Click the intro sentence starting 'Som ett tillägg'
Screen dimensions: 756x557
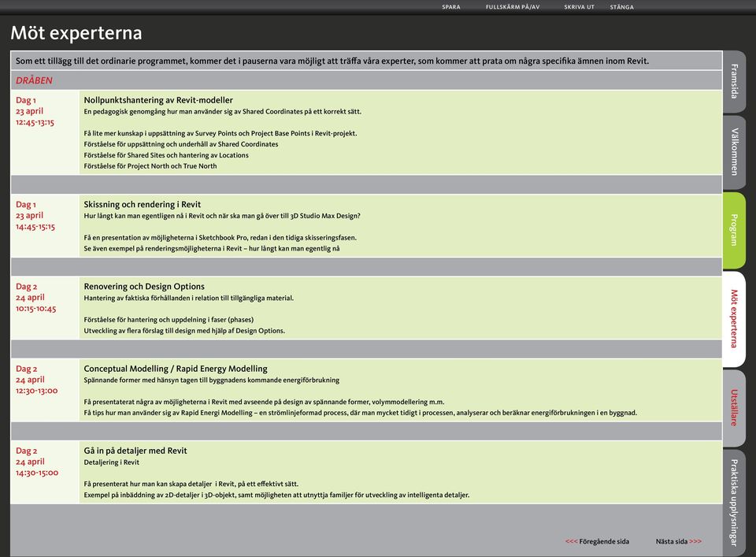332,61
